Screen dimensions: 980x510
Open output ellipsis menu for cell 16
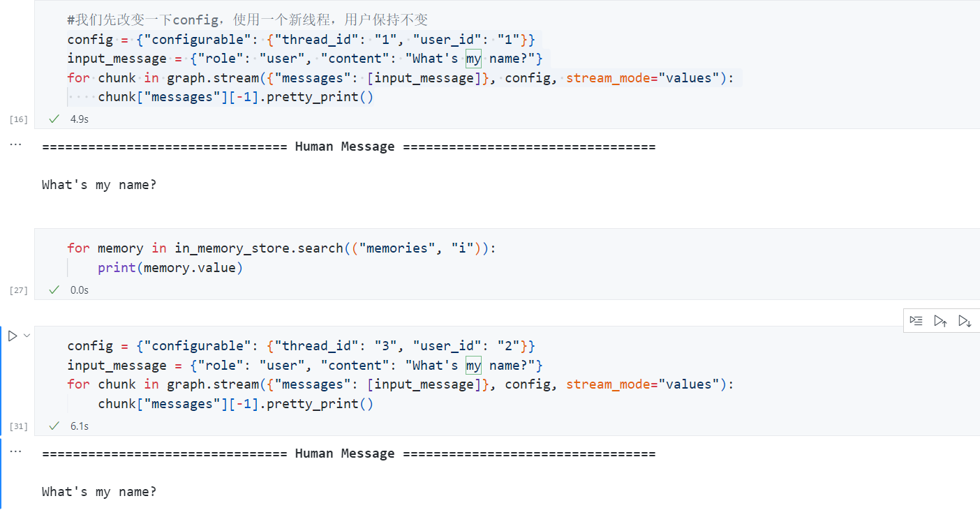15,144
